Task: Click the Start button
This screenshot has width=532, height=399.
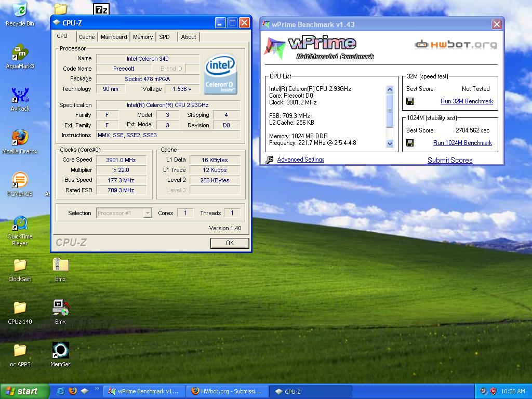Action: [24, 391]
